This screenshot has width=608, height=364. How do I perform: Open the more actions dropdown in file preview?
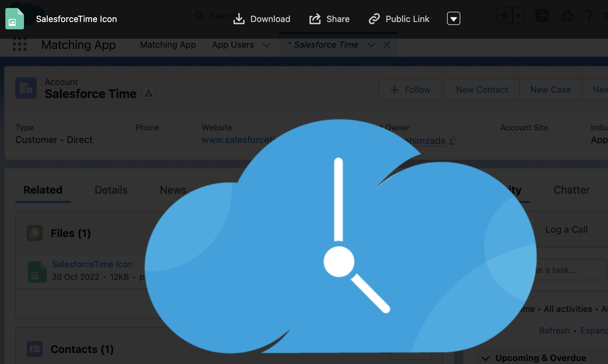click(453, 19)
